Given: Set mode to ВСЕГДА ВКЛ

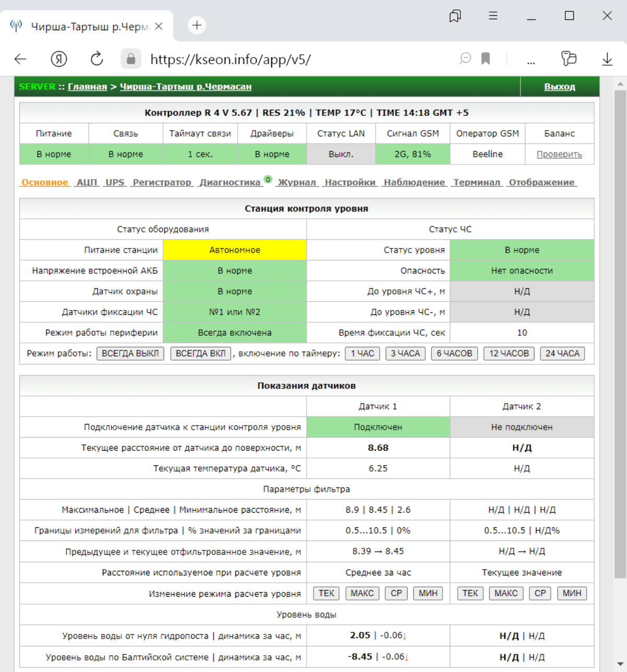Looking at the screenshot, I should tap(201, 353).
